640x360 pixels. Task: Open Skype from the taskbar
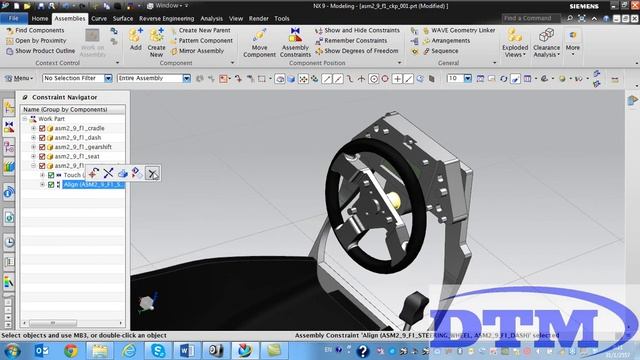point(158,351)
